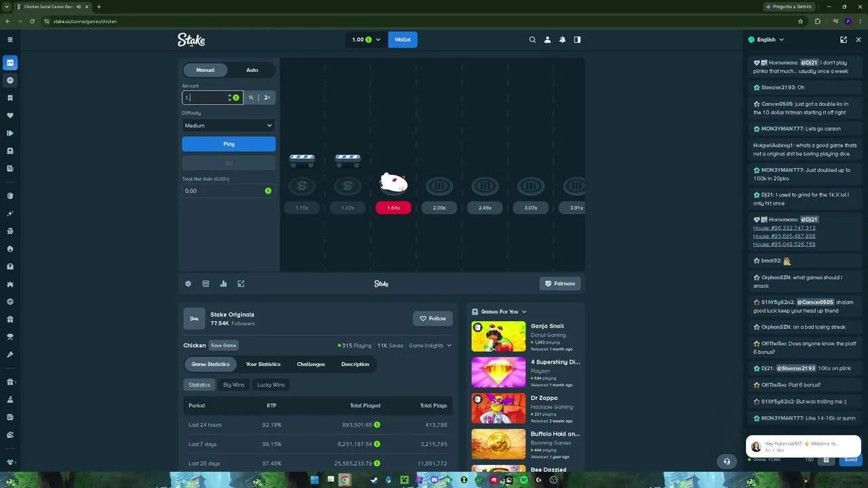Viewport: 868px width, 488px height.
Task: Select the Your Statistics tab
Action: click(263, 364)
